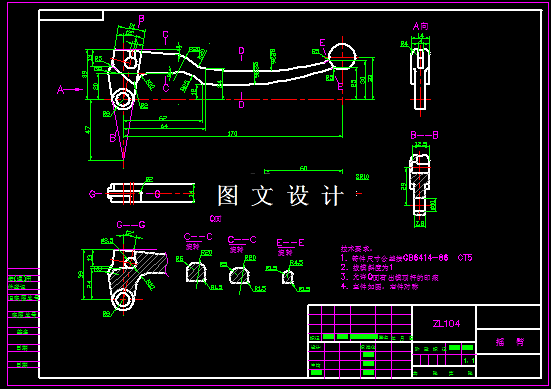The height and width of the screenshot is (389, 551).
Task: Select the 29 dimension in B——B view
Action: tap(403, 187)
